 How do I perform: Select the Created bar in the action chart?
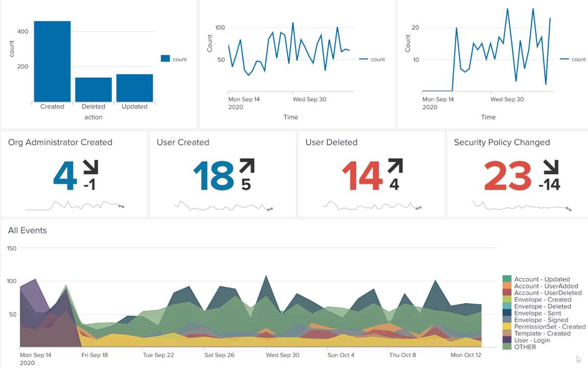point(52,61)
